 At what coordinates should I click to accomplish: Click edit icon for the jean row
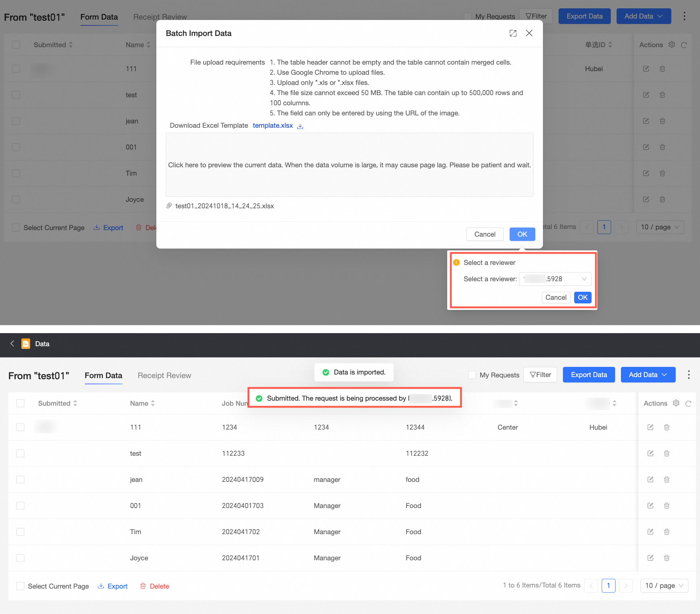point(650,479)
